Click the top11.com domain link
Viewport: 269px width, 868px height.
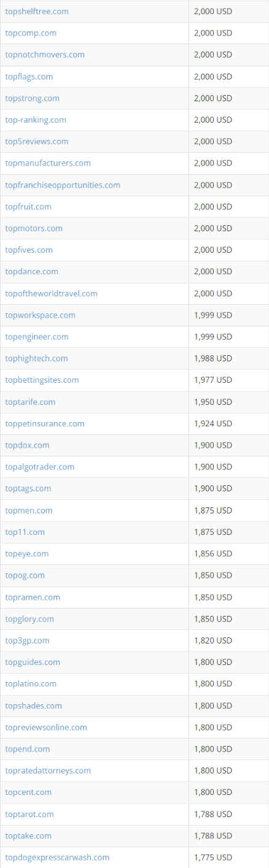[x=25, y=532]
